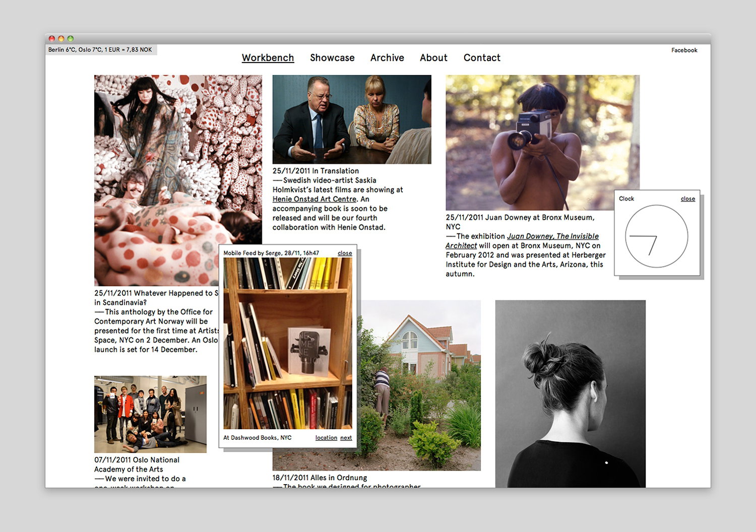Close the Mobile Feed popup
This screenshot has height=532, width=756.
(x=345, y=253)
